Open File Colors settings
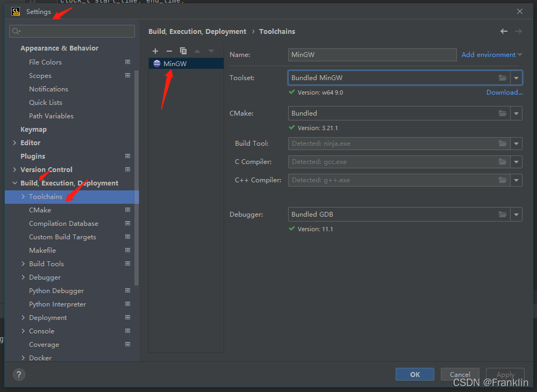The height and width of the screenshot is (392, 537). pos(45,62)
